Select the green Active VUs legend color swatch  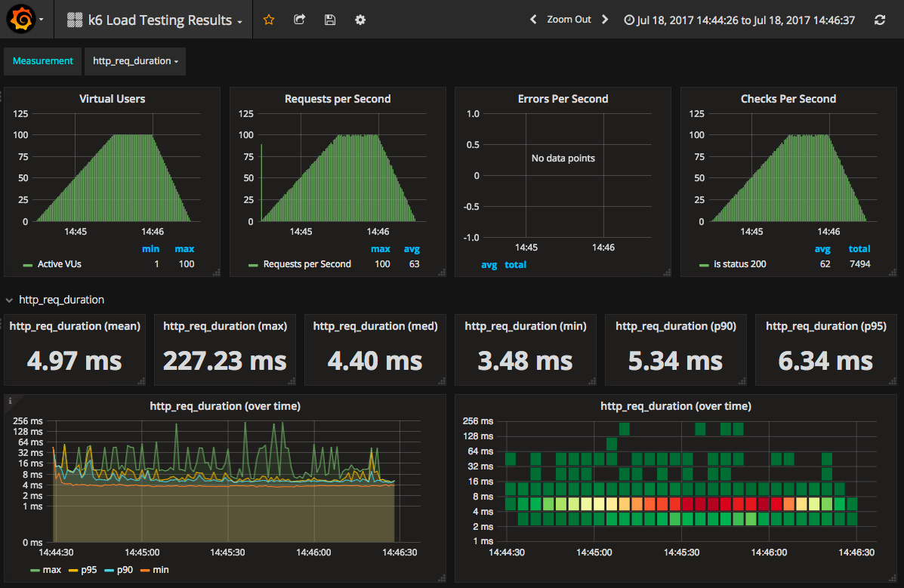tap(26, 264)
